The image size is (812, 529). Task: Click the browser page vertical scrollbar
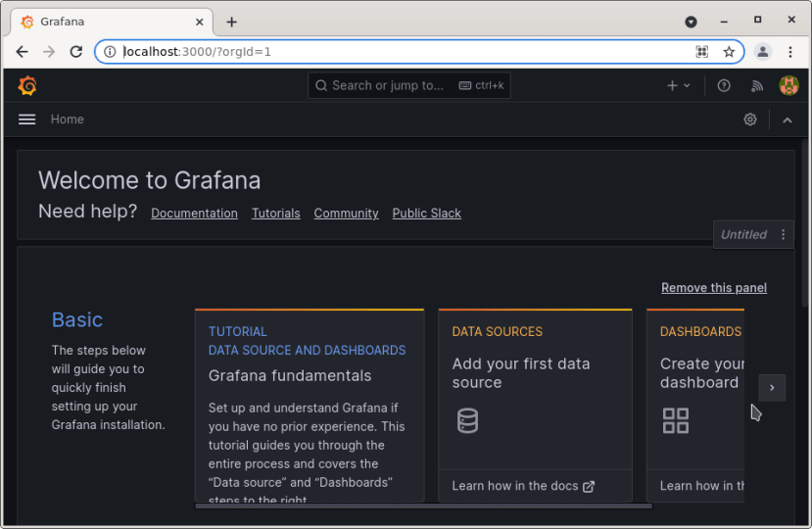point(805,222)
